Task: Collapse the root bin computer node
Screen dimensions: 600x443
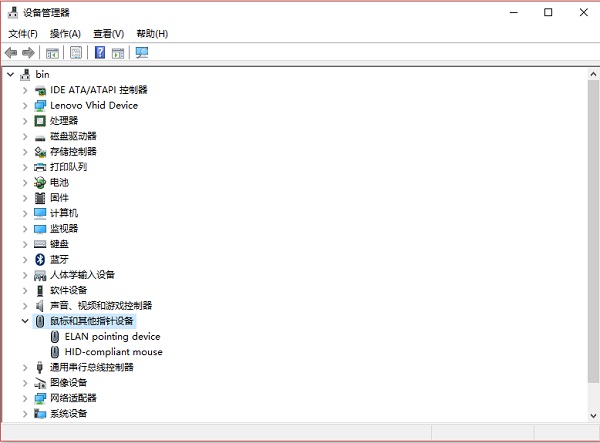Action: (x=10, y=74)
